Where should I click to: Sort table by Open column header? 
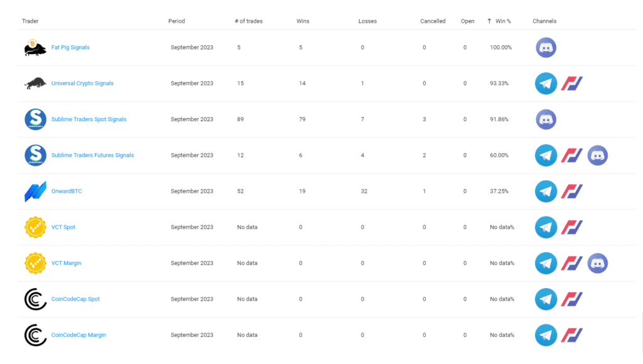tap(467, 21)
